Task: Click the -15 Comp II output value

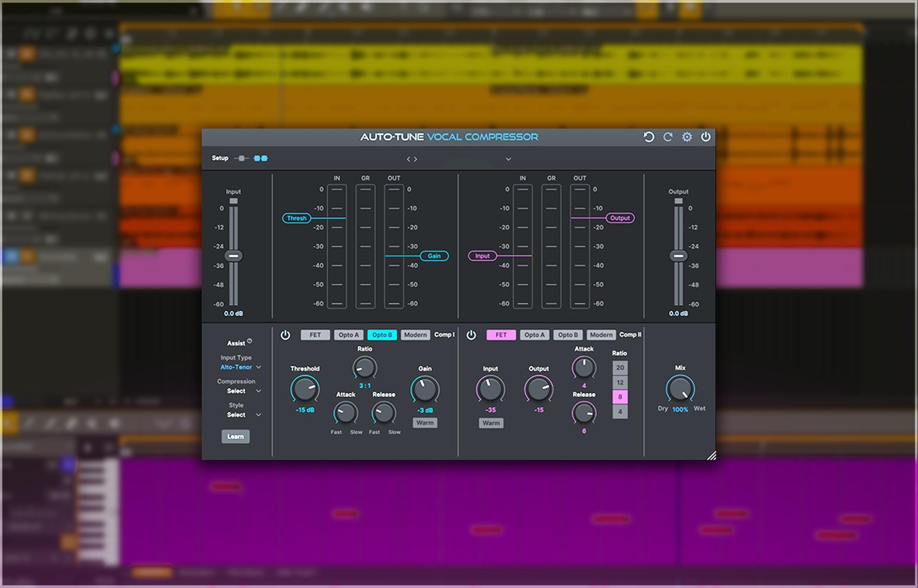Action: [x=539, y=410]
